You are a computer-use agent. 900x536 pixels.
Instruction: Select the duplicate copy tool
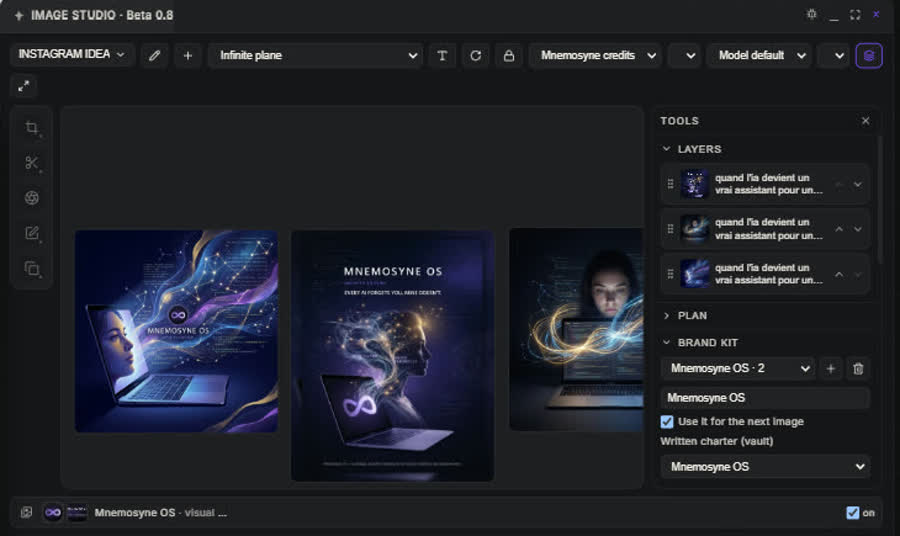click(32, 269)
